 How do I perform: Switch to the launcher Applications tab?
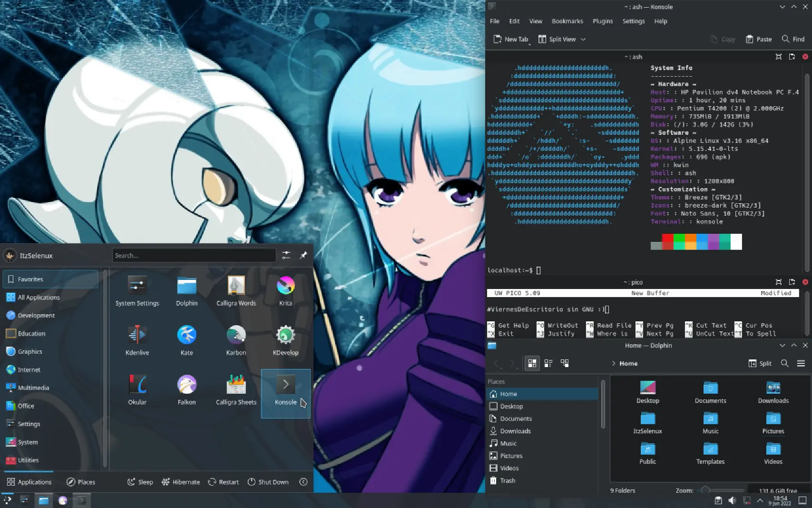pos(29,482)
